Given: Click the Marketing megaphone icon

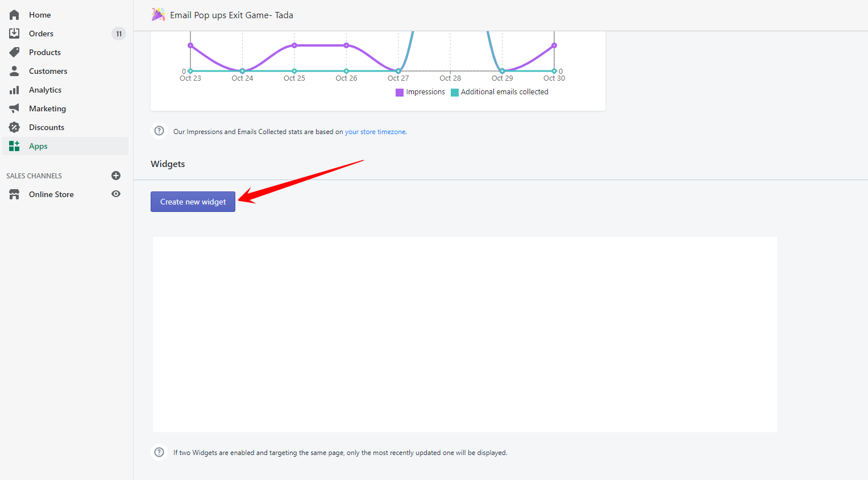Looking at the screenshot, I should [14, 108].
